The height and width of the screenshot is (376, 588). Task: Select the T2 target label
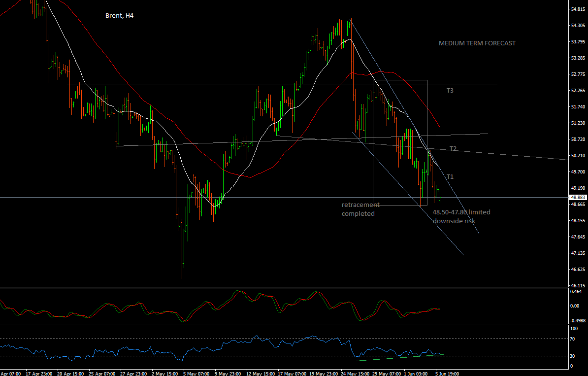click(453, 149)
